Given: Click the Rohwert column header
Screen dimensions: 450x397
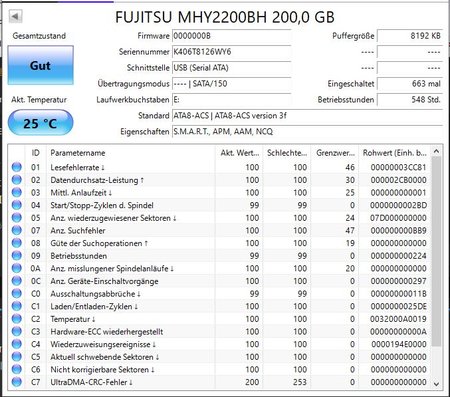Looking at the screenshot, I should coord(394,153).
